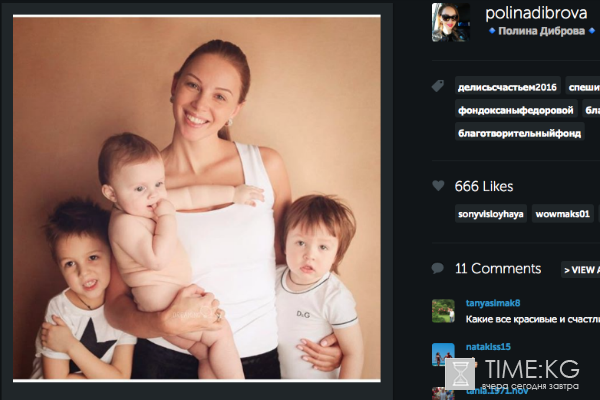
Task: Click the heart icon next to 666 Likes
Action: point(438,186)
